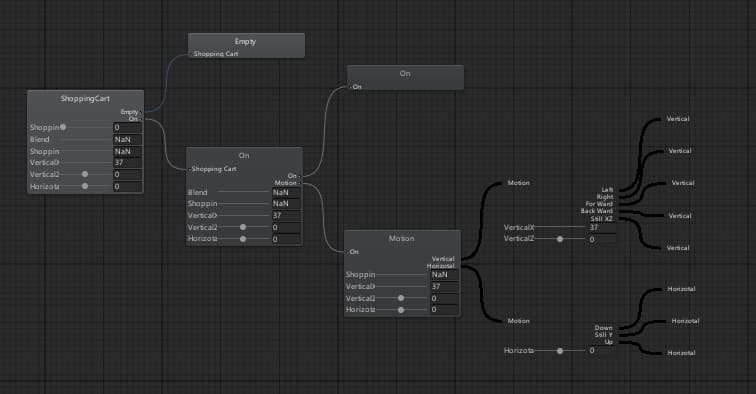
Task: Click the Motion output port on the On node
Action: point(287,183)
